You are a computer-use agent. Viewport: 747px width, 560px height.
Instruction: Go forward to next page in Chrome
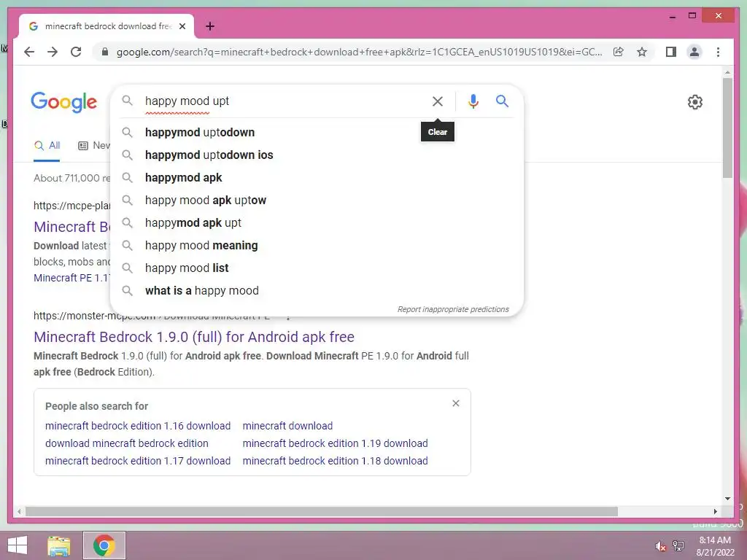[x=53, y=52]
